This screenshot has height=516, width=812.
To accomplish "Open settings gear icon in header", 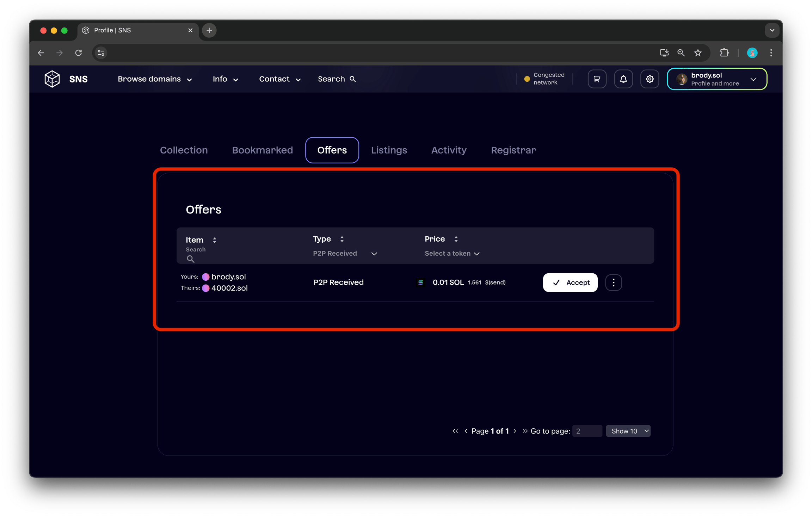I will pos(649,79).
